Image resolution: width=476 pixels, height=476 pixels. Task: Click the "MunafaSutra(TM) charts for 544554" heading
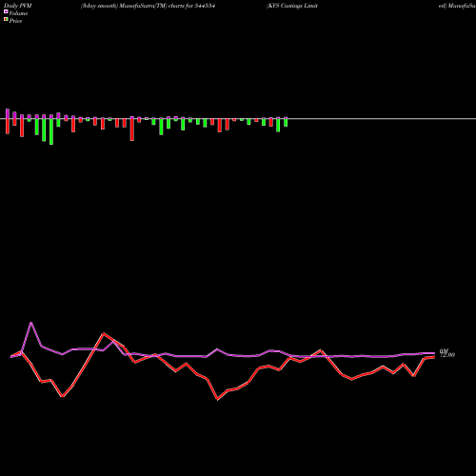[168, 6]
